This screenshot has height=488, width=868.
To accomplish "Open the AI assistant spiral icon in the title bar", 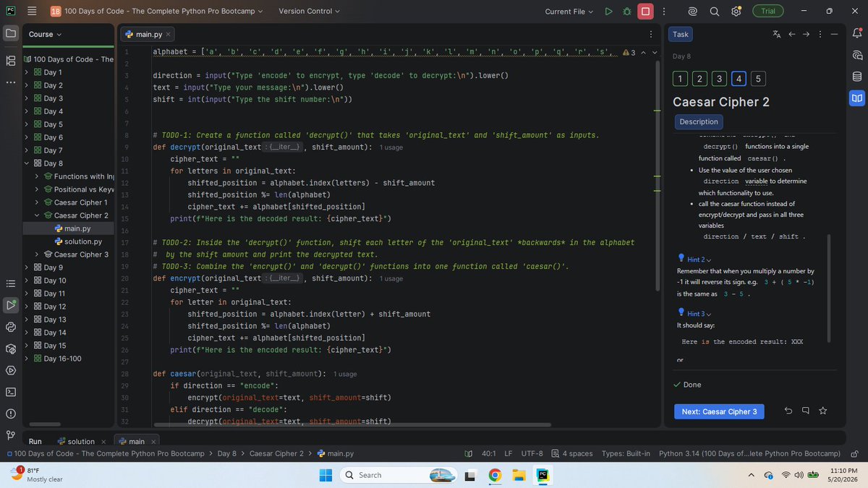I will coord(692,11).
